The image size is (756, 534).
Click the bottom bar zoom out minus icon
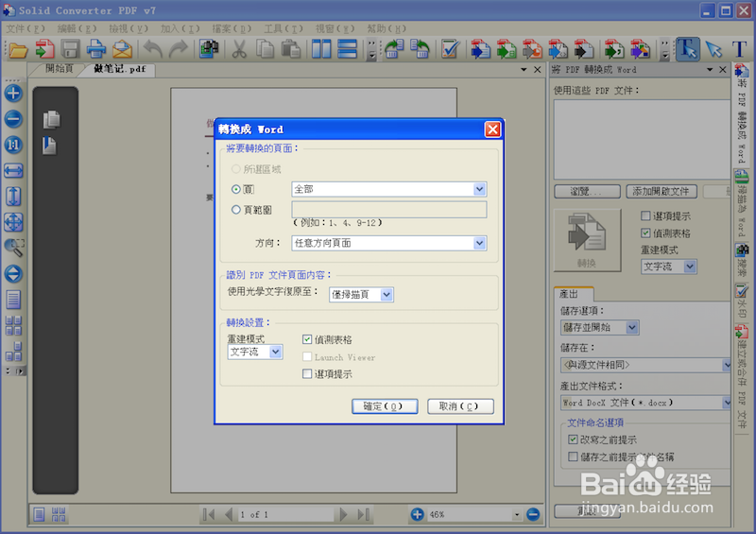pos(533,515)
